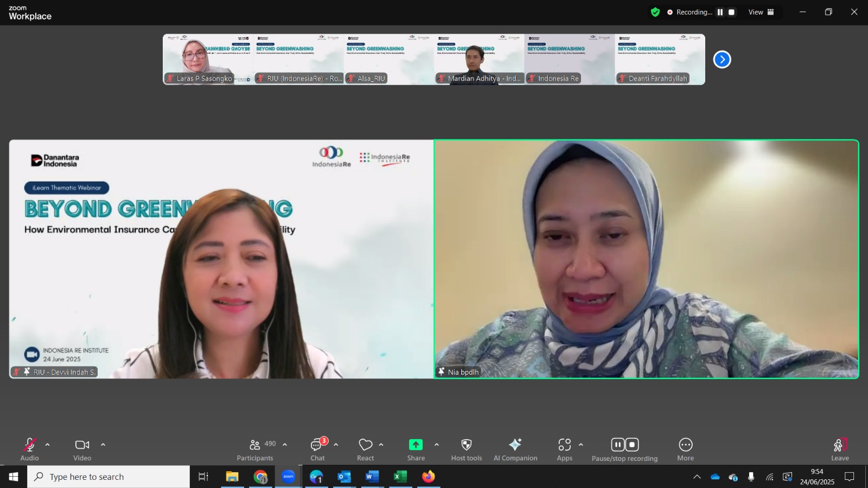Screen dimensions: 868x488
Task: Pause the recording in top bar
Action: [720, 12]
